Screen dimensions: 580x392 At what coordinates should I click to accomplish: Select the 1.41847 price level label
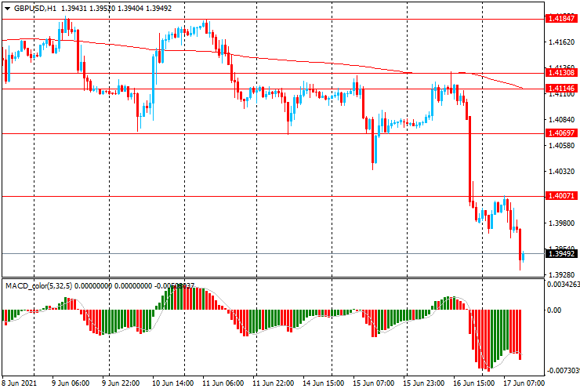pyautogui.click(x=561, y=19)
